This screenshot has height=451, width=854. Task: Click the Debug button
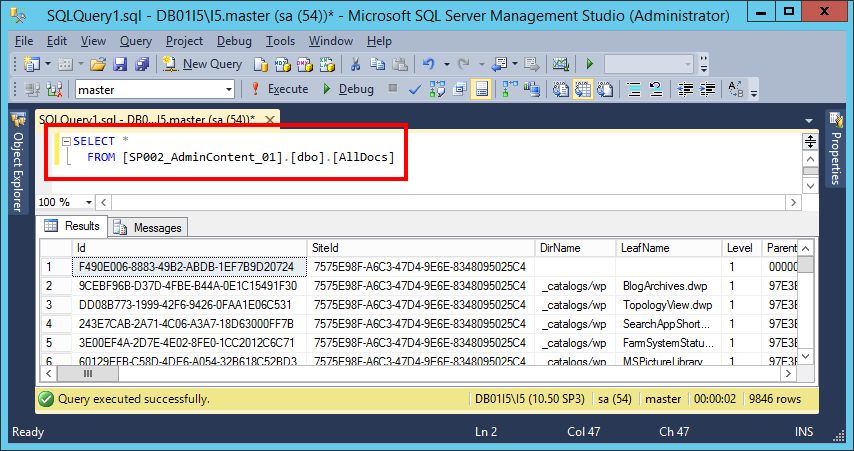click(x=348, y=89)
